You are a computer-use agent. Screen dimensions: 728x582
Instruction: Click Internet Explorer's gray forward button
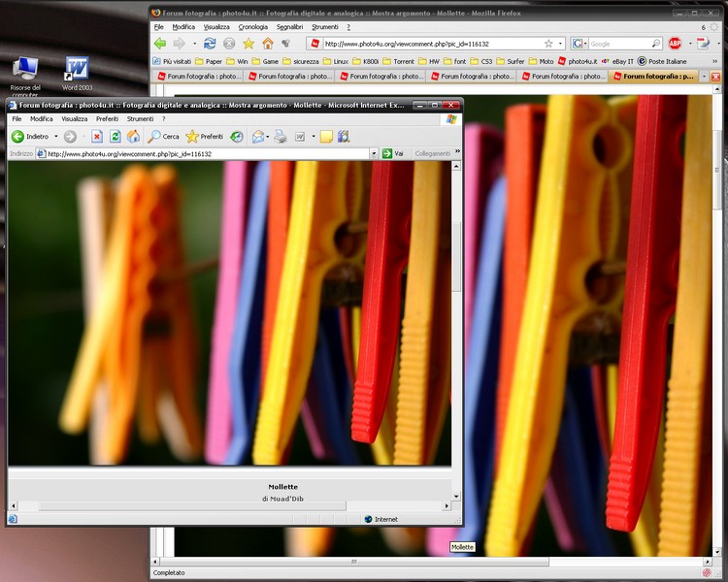(70, 137)
